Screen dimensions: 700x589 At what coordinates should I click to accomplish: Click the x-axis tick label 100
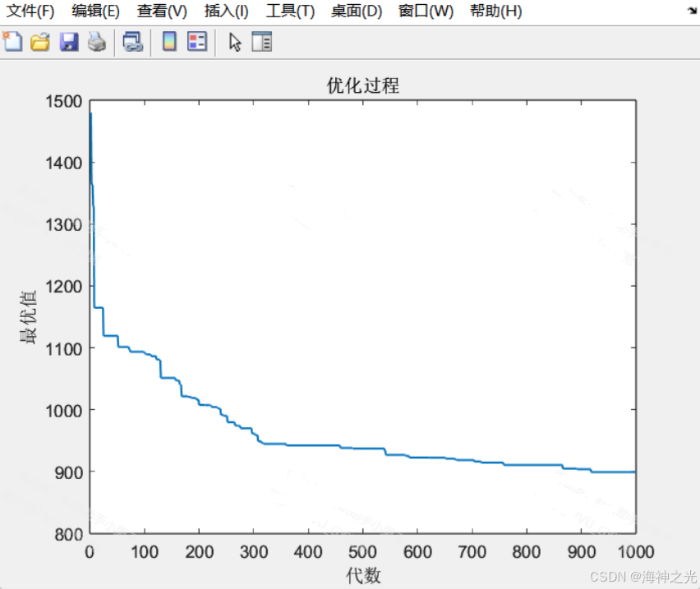145,552
